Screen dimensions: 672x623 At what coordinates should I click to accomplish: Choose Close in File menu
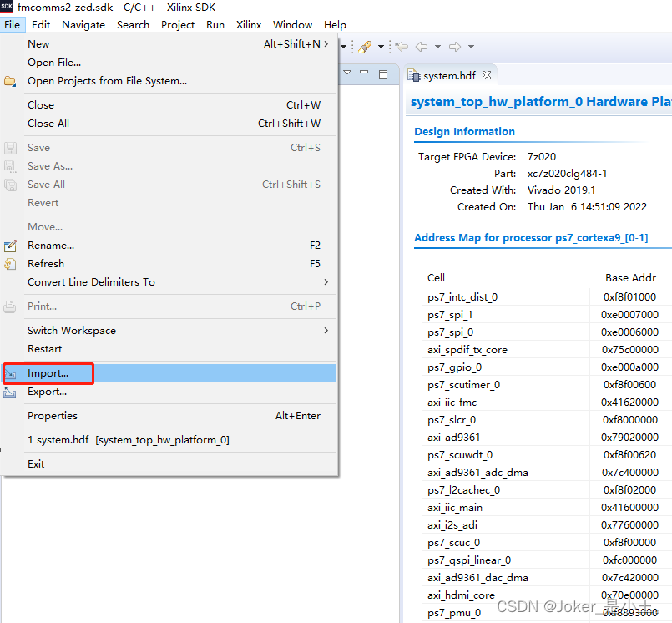pyautogui.click(x=168, y=105)
